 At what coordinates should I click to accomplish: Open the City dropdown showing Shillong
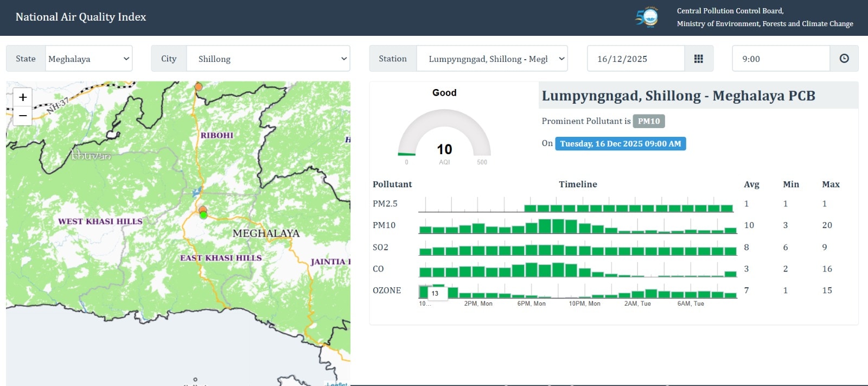tap(268, 59)
